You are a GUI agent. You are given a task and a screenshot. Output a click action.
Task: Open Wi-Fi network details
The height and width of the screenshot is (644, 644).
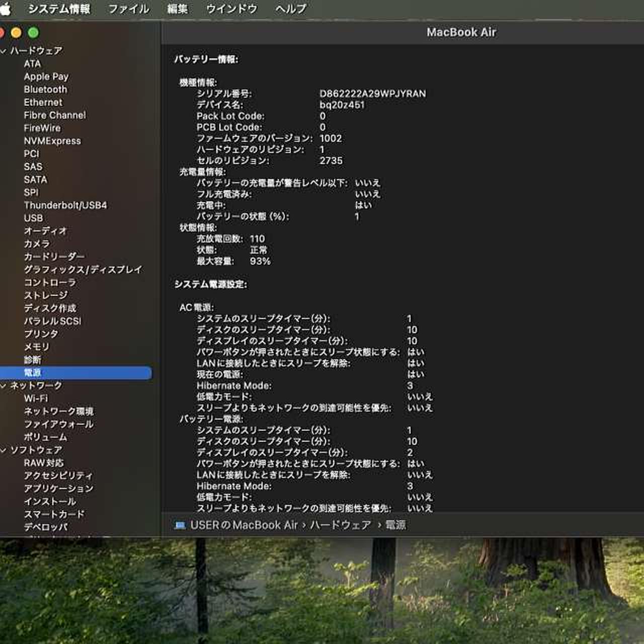(x=36, y=398)
